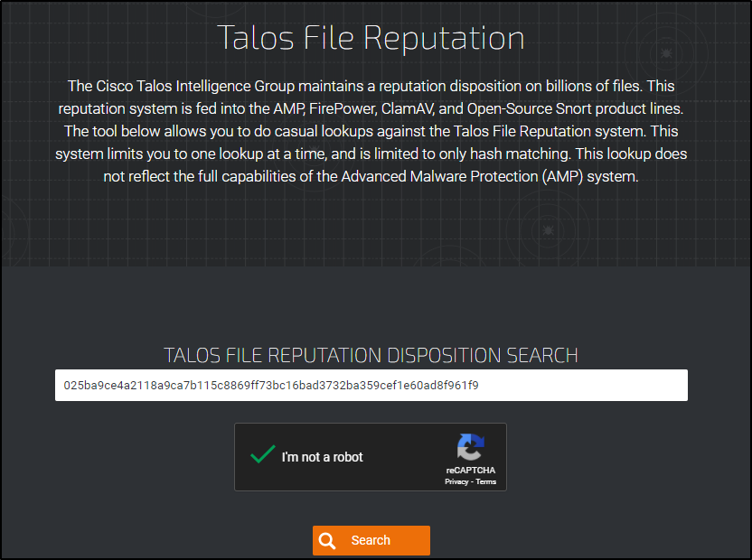Click the orange Search button
The image size is (752, 560).
(371, 540)
